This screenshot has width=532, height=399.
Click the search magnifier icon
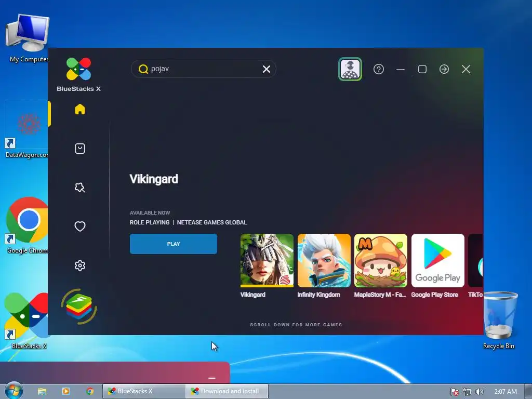[x=143, y=69]
